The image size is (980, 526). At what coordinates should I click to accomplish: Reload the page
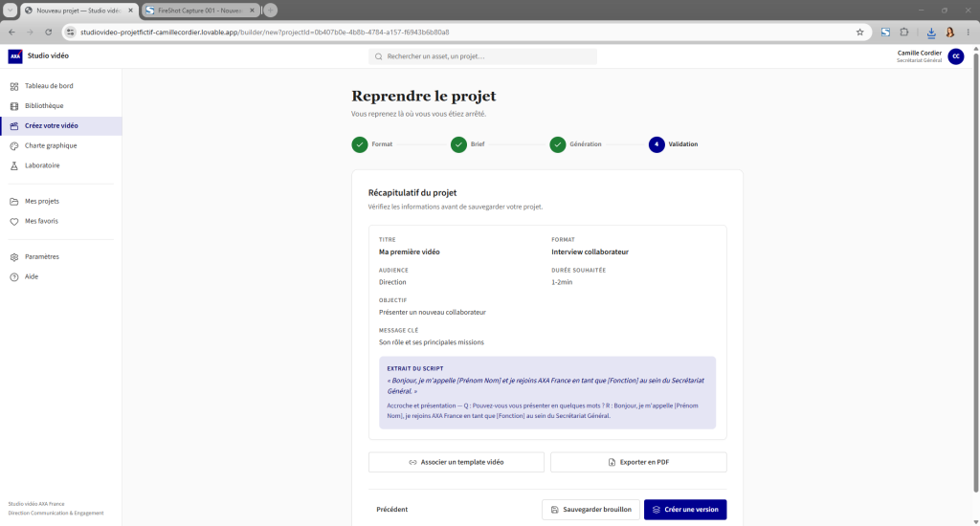click(x=48, y=33)
